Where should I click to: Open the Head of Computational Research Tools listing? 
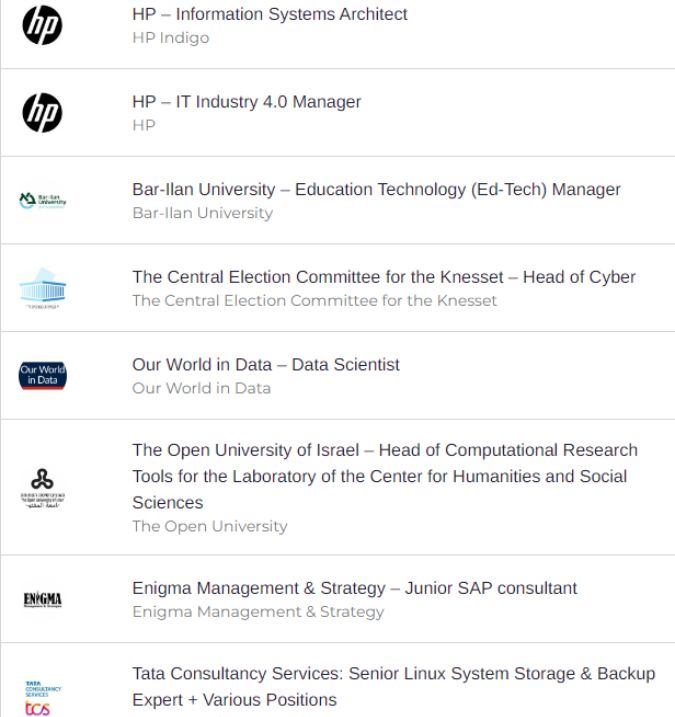(x=385, y=476)
